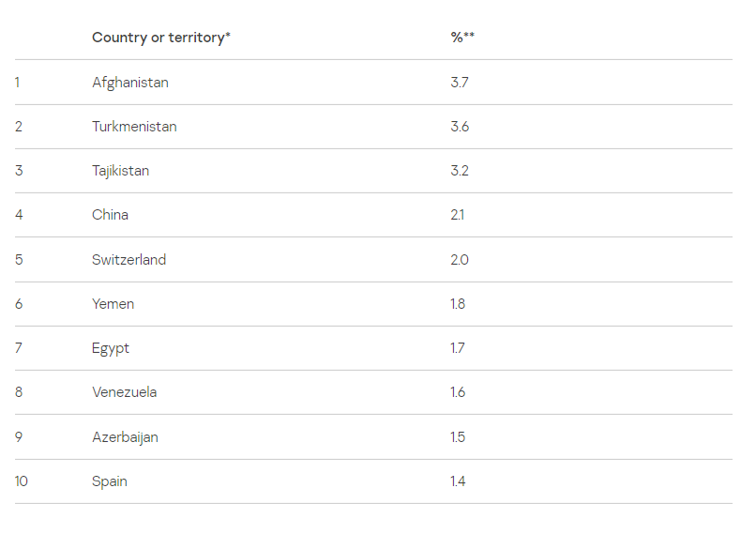756x534 pixels.
Task: Click rank number 1 beside Afghanistan
Action: (17, 83)
